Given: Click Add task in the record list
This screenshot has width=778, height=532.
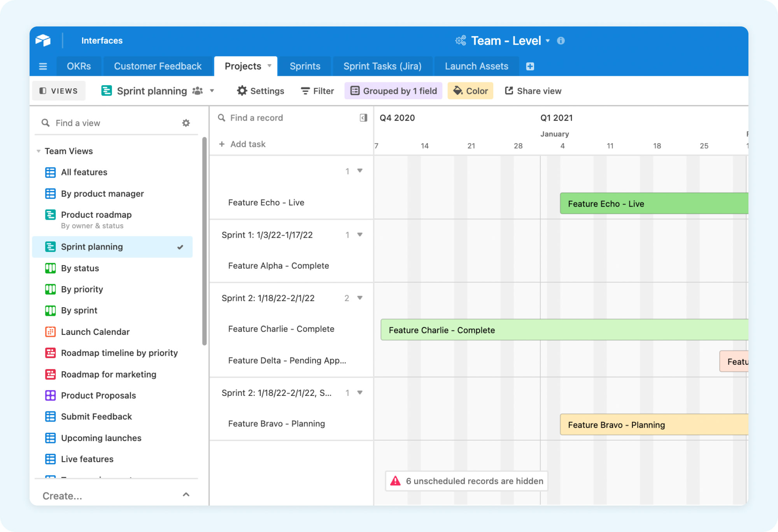Looking at the screenshot, I should coord(243,144).
